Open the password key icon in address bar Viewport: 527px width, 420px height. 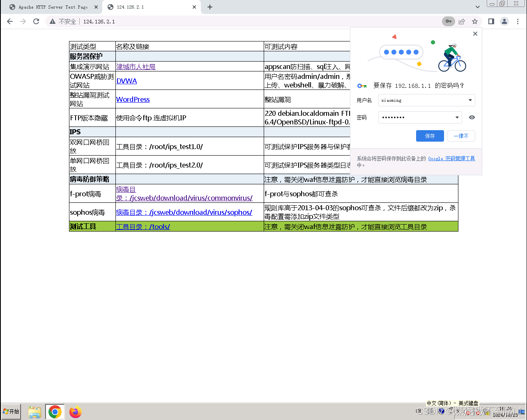click(x=449, y=21)
